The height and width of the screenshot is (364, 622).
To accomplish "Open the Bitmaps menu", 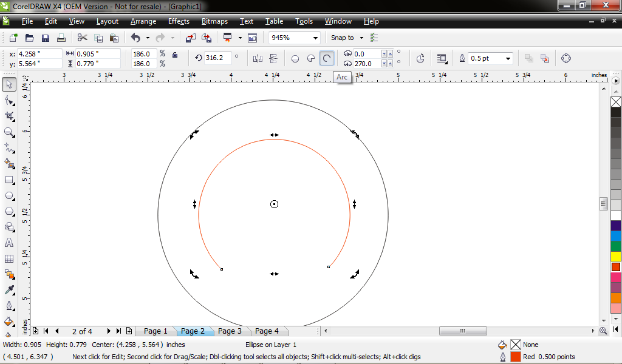I will [214, 21].
